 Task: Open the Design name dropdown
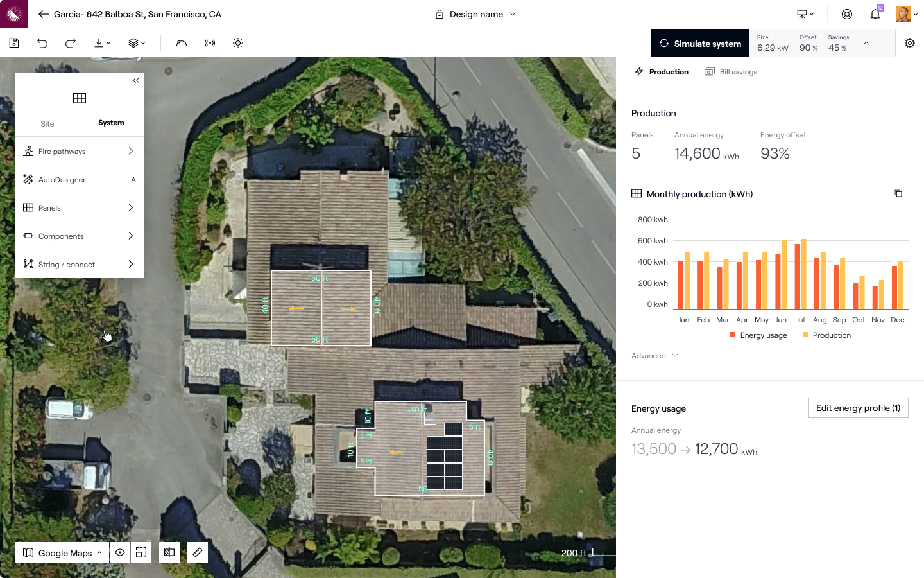[x=476, y=14]
